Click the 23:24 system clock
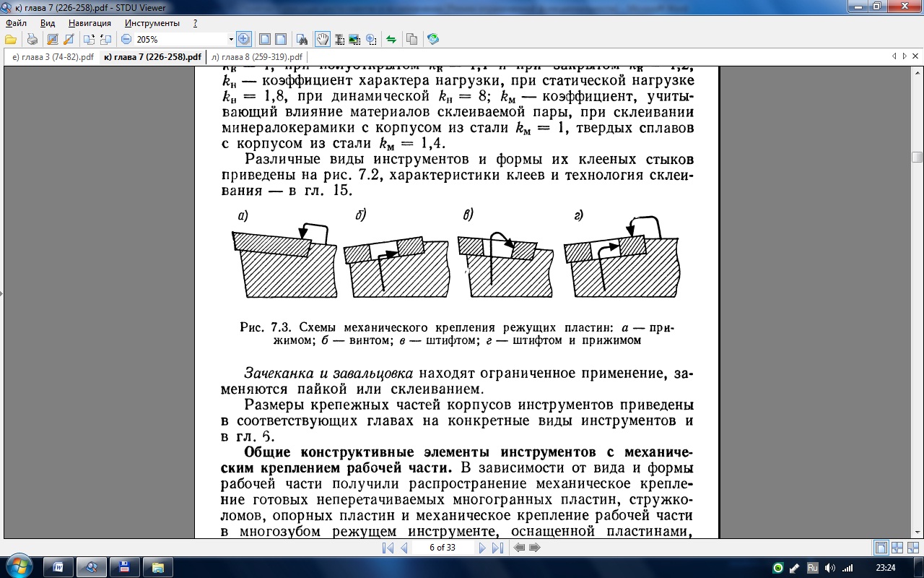Screen dimensions: 924x578 click(x=885, y=568)
